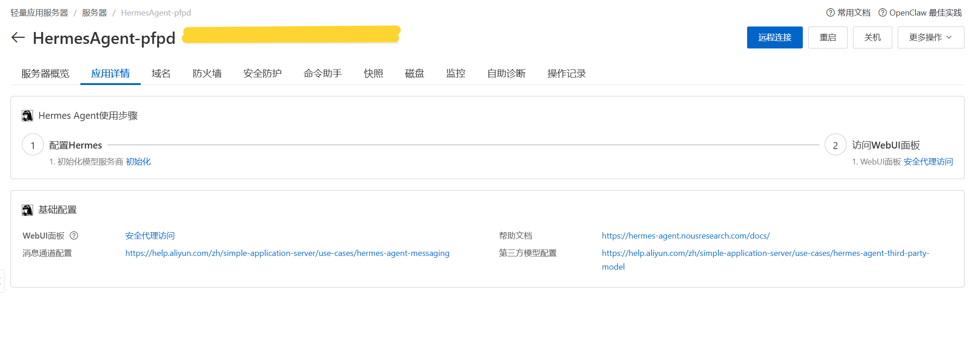The height and width of the screenshot is (356, 980).
Task: Open the hermes-agent.nousresearch.com docs link
Action: 686,236
